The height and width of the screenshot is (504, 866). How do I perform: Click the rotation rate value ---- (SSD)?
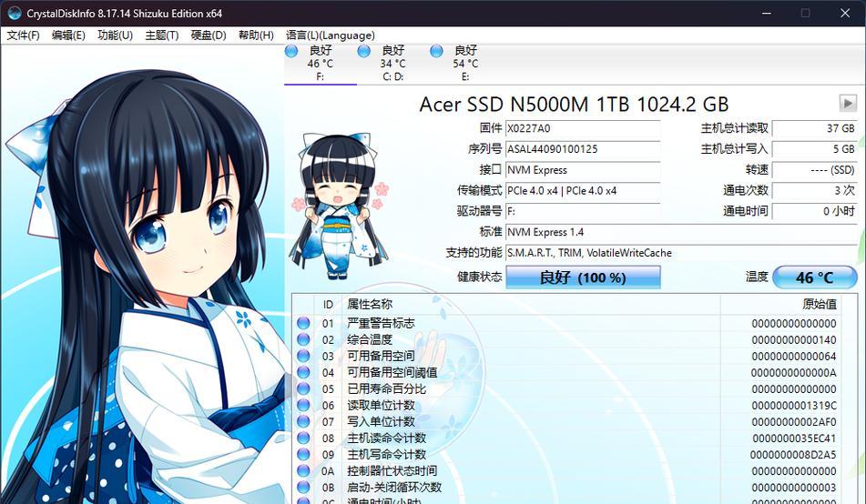tap(815, 170)
